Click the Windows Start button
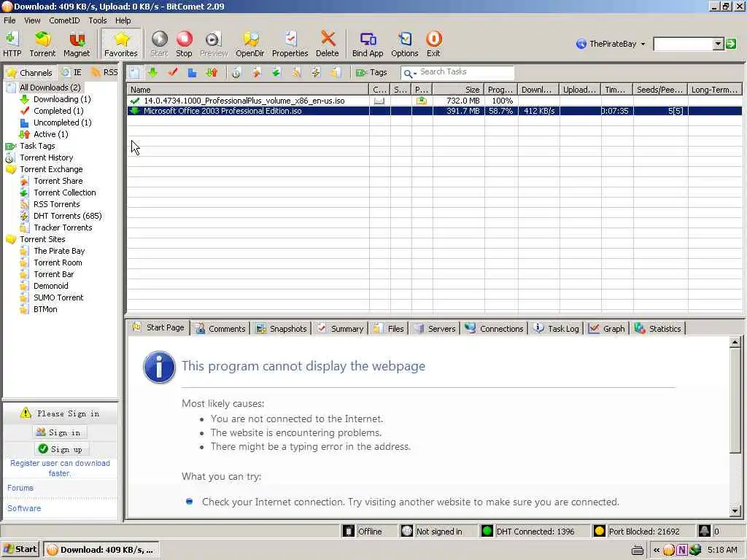Viewport: 747px width, 560px height. [20, 550]
